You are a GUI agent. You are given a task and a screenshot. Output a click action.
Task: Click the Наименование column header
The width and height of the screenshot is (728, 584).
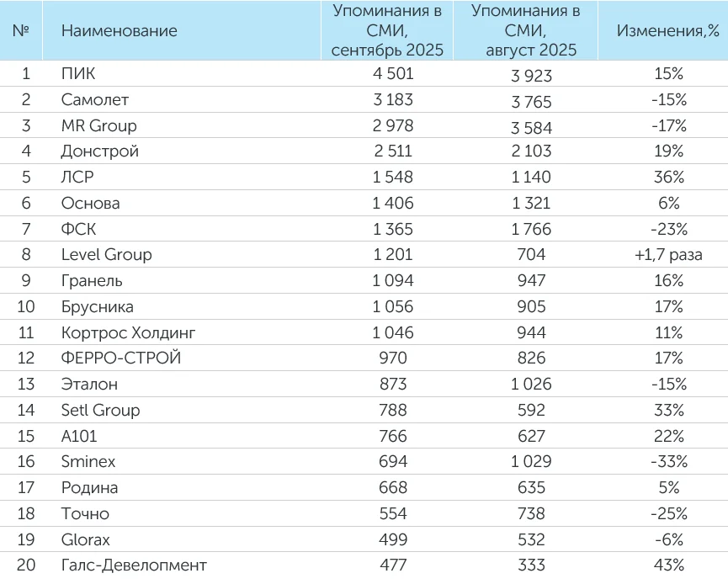click(x=119, y=31)
